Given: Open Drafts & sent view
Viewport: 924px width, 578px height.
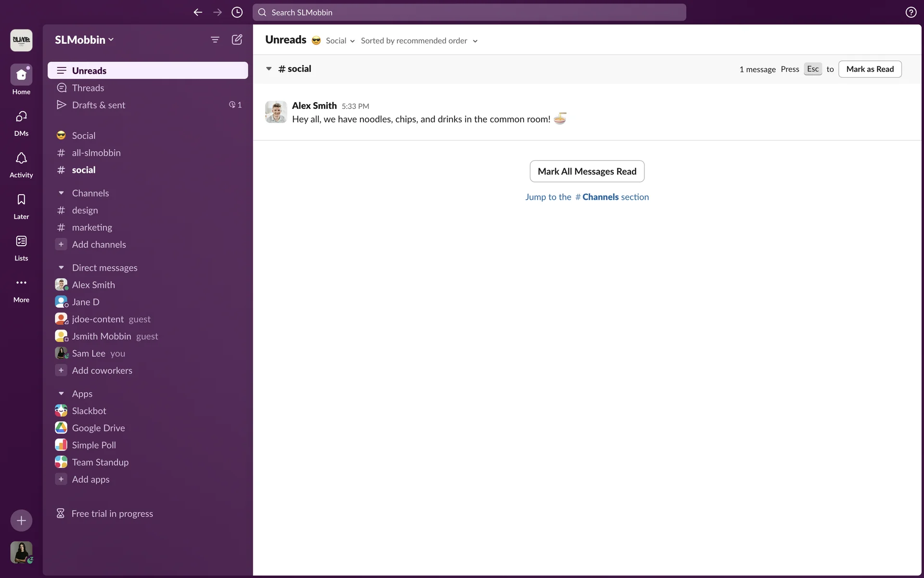Looking at the screenshot, I should coord(99,105).
